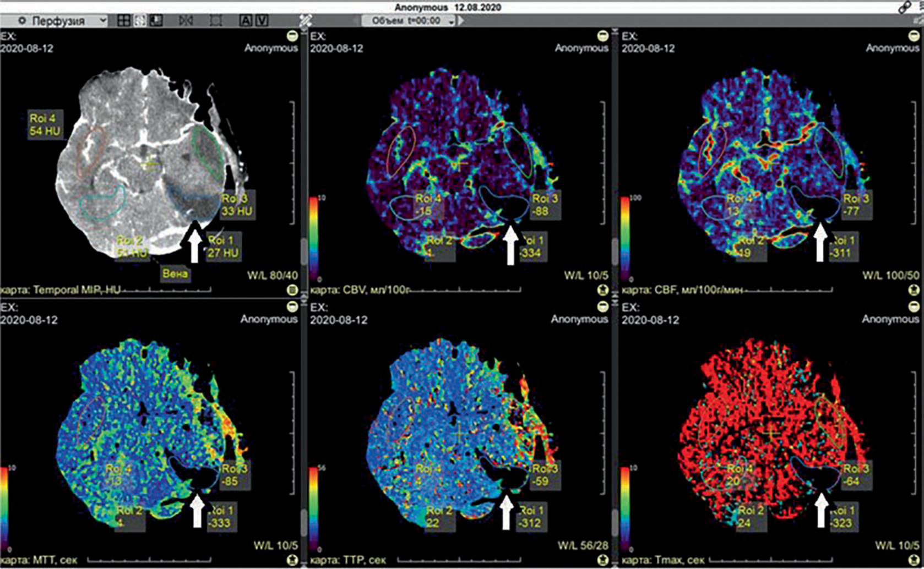The width and height of the screenshot is (924, 569).
Task: Open the Объем t=00:00 dropdown
Action: click(x=408, y=21)
